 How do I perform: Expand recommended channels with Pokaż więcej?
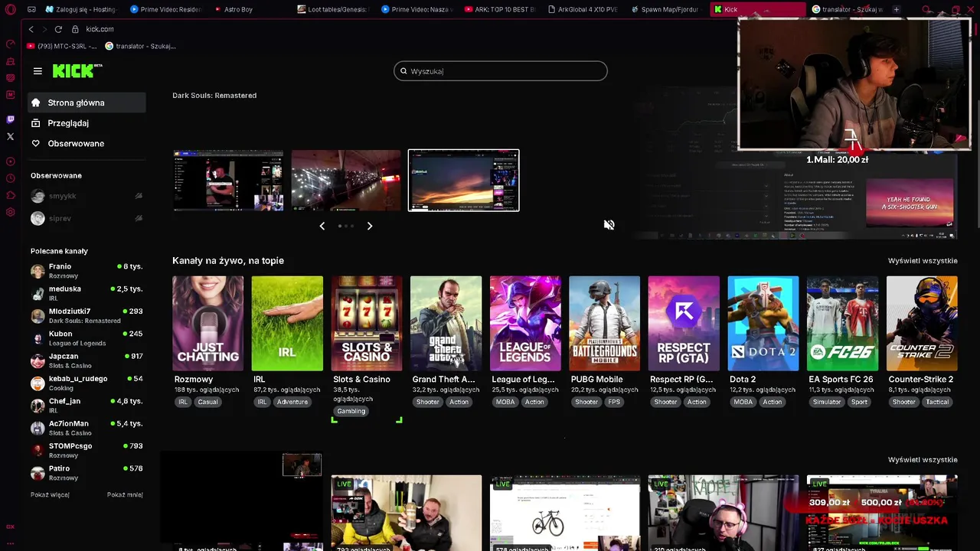[50, 494]
